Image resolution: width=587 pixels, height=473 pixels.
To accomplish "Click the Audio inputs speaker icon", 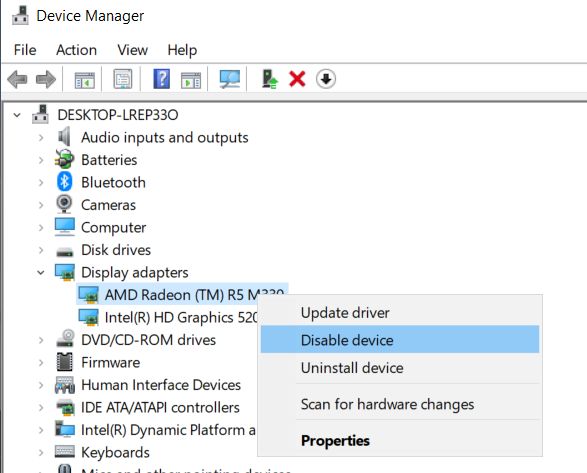I will [x=64, y=137].
